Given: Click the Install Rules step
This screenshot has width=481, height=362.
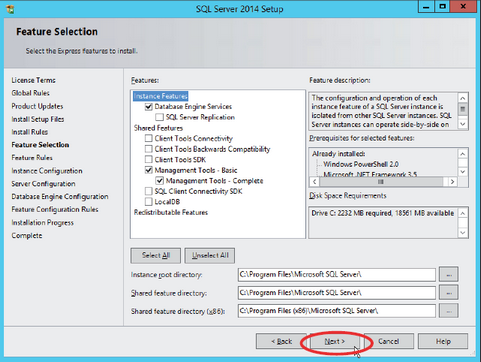Looking at the screenshot, I should pos(30,132).
